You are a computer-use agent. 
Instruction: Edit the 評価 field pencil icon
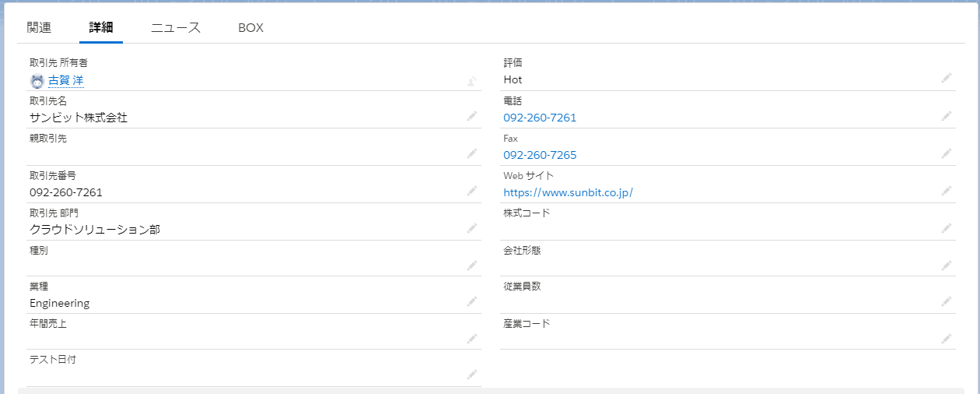pos(946,78)
